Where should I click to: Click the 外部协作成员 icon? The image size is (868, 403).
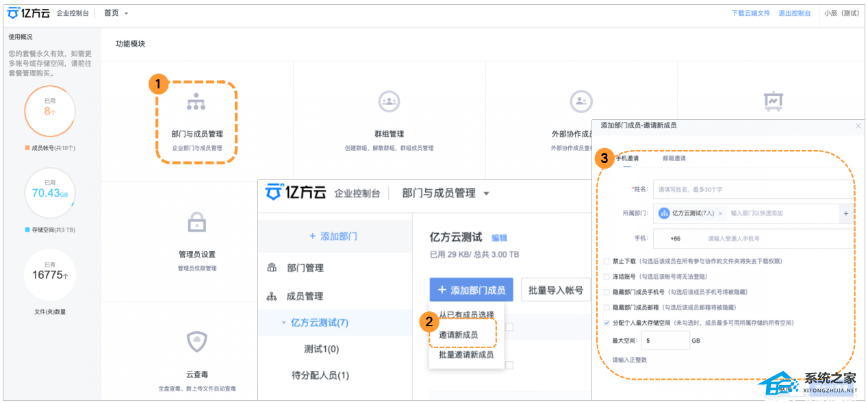(x=580, y=101)
